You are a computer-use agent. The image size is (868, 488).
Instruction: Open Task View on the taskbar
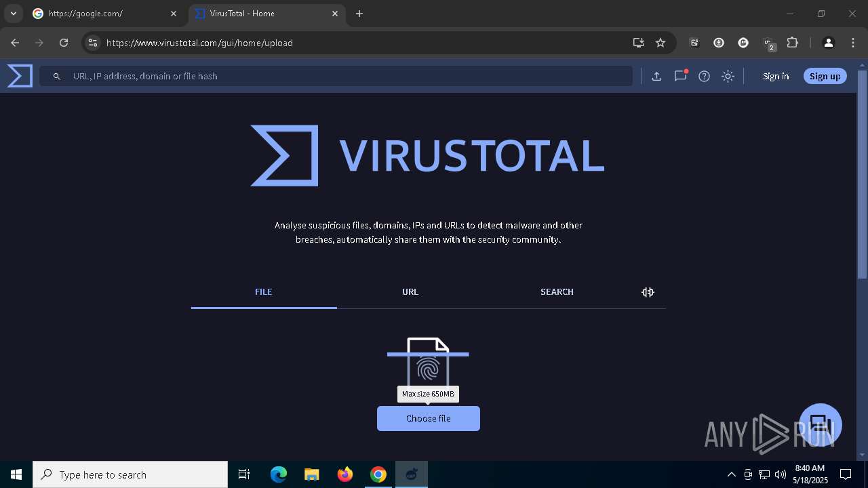244,474
